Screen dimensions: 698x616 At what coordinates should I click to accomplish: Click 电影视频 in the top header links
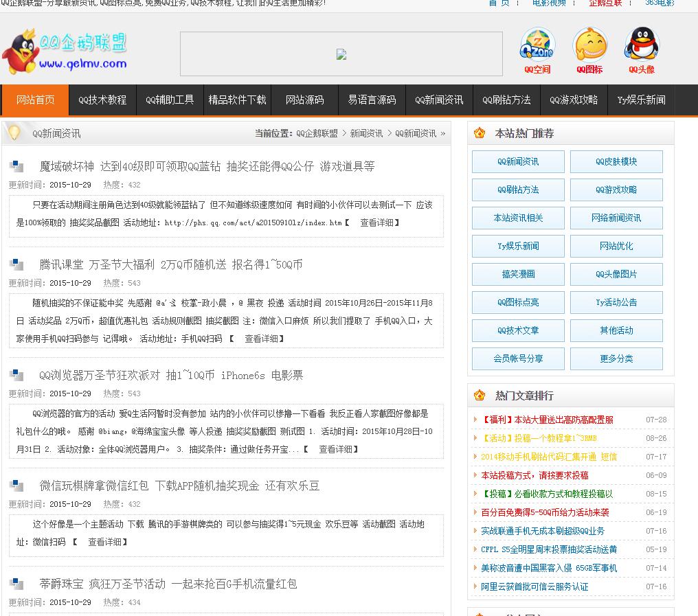pos(549,3)
